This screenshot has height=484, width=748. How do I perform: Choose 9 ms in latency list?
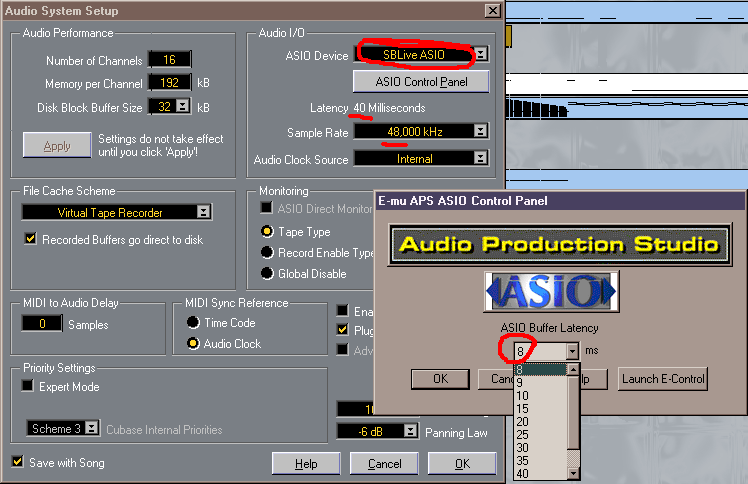click(x=540, y=382)
